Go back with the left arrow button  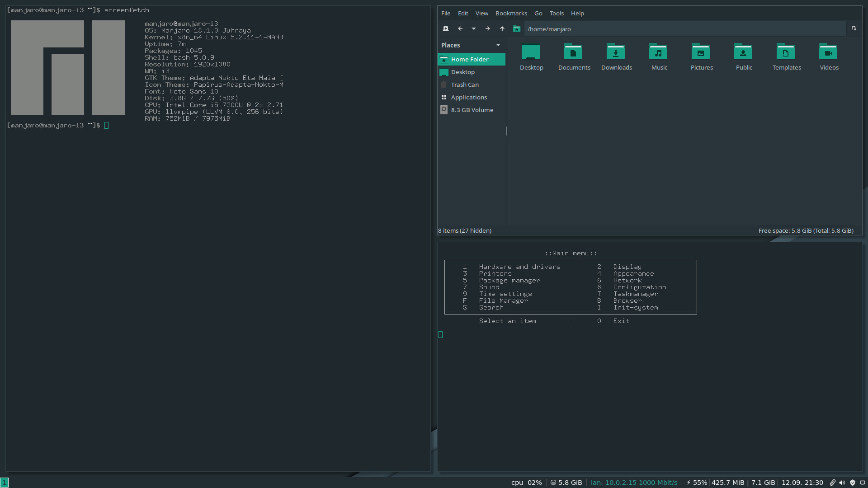[x=460, y=28]
